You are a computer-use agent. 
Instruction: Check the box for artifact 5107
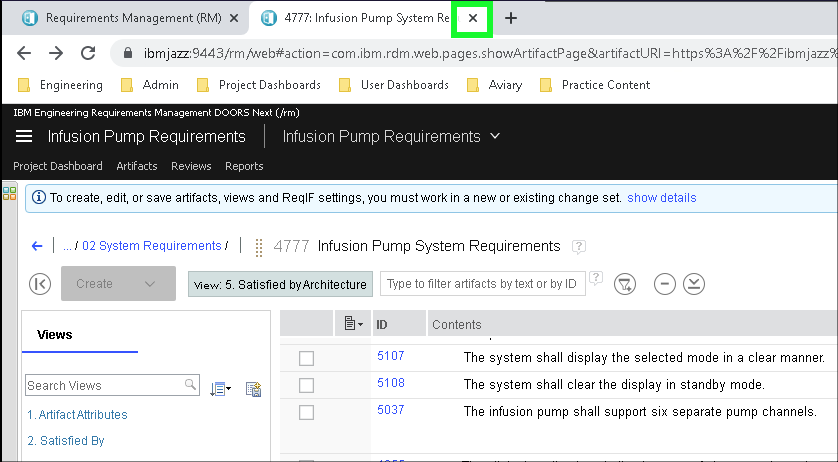[307, 358]
